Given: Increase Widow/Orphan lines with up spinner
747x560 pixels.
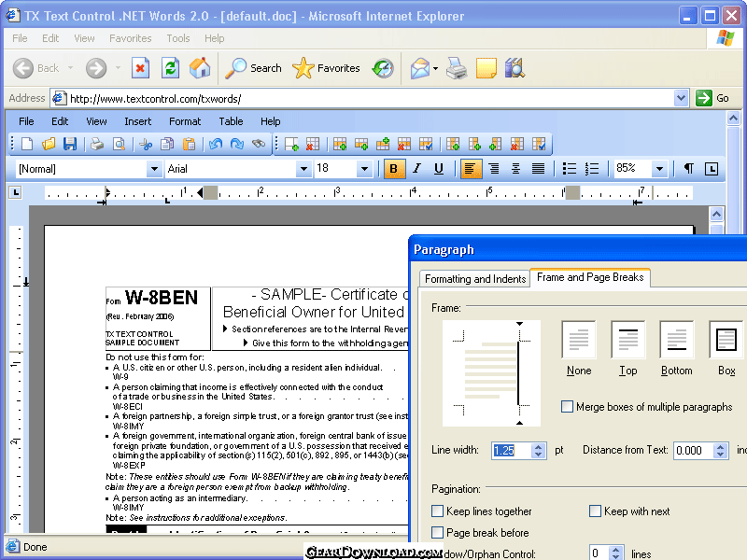Looking at the screenshot, I should pos(616,550).
